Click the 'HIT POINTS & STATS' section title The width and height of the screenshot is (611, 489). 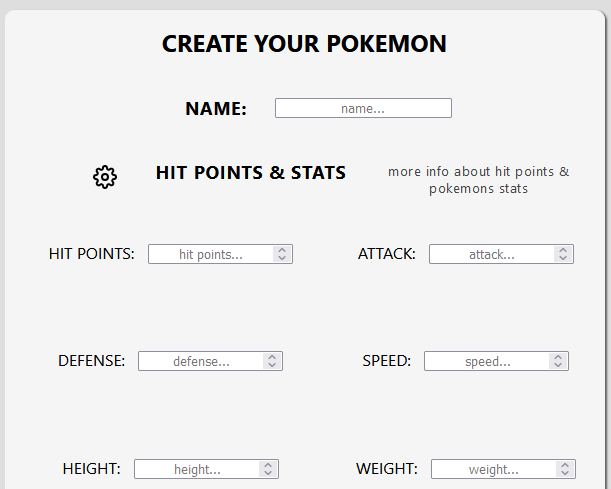coord(251,173)
